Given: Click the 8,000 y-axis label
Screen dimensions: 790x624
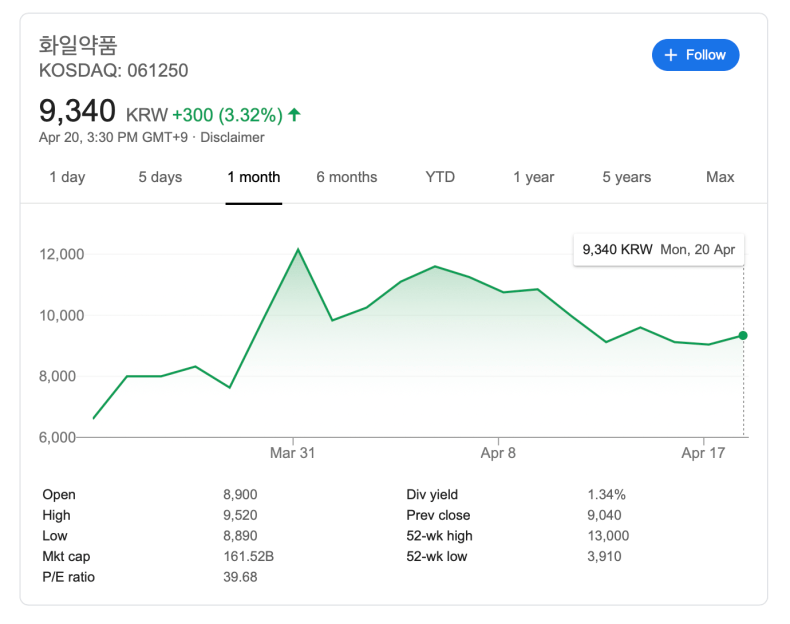Looking at the screenshot, I should pos(57,376).
